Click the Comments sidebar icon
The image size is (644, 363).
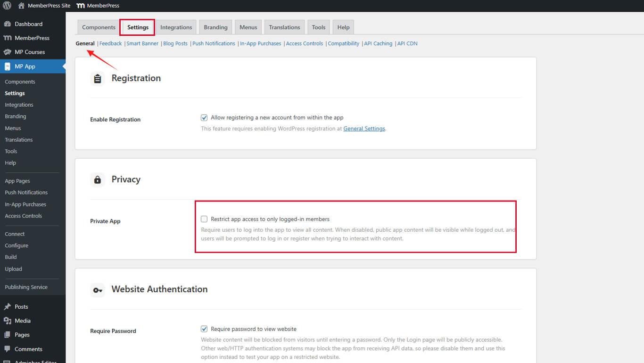click(x=8, y=349)
